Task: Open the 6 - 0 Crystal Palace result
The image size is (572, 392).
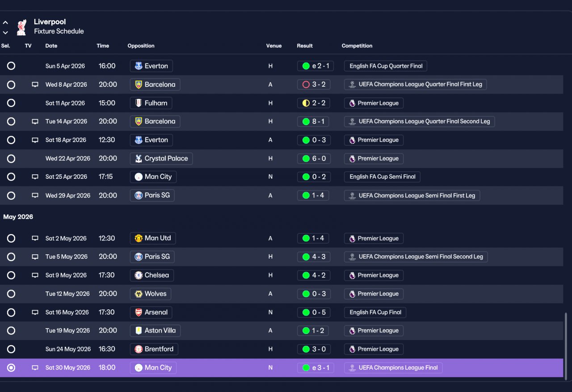Action: click(313, 159)
